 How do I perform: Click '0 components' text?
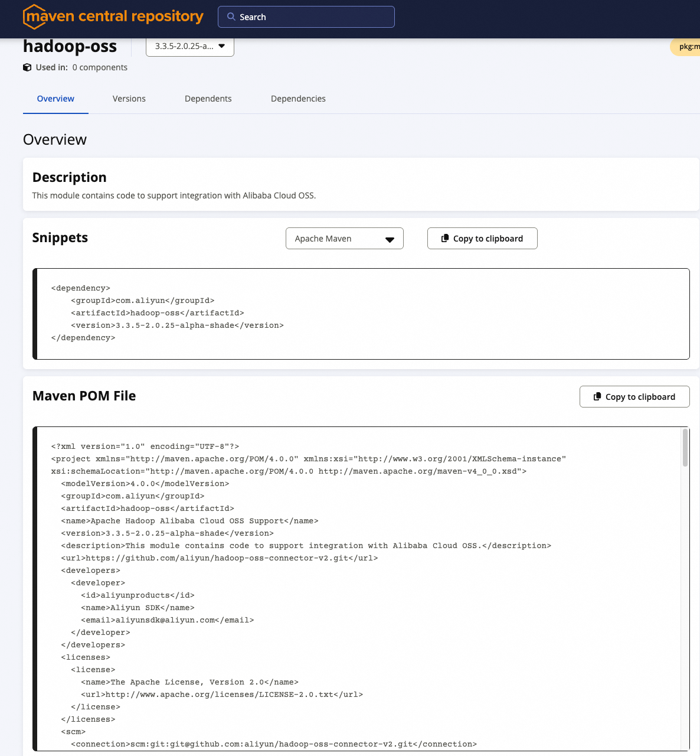[100, 67]
